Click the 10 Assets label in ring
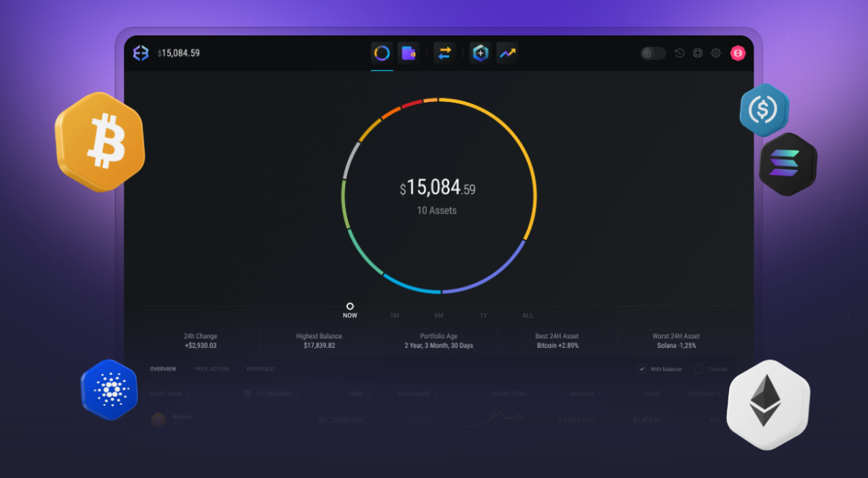This screenshot has width=868, height=478. coord(437,210)
